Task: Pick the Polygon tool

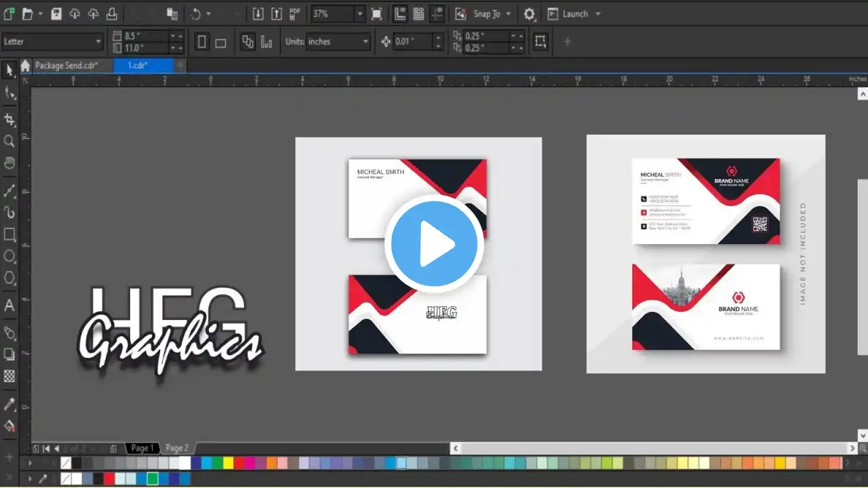Action: pyautogui.click(x=9, y=278)
